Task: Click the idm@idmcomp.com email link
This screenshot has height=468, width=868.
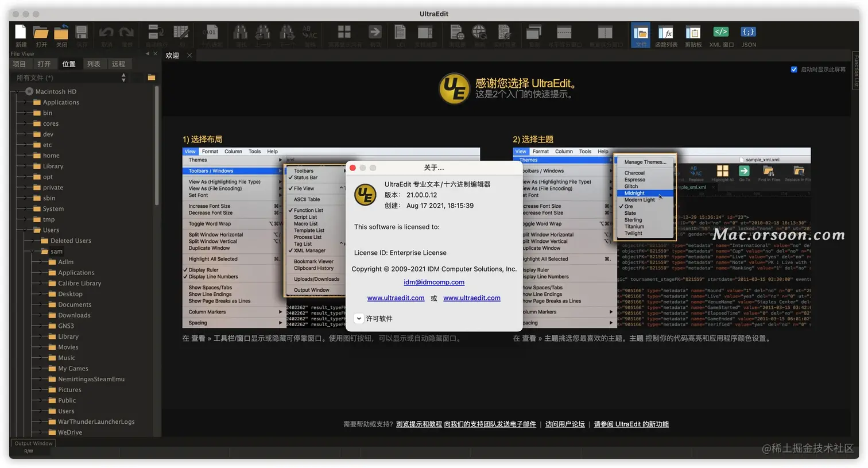Action: 434,283
